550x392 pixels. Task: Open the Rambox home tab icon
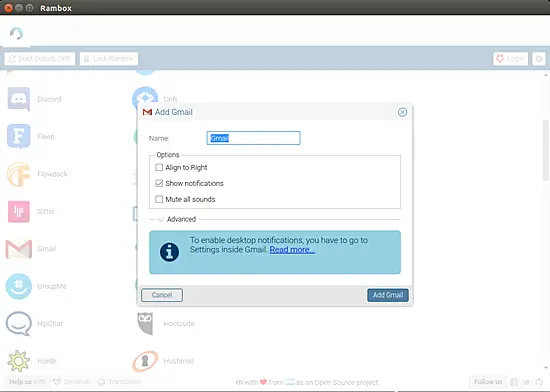[16, 34]
